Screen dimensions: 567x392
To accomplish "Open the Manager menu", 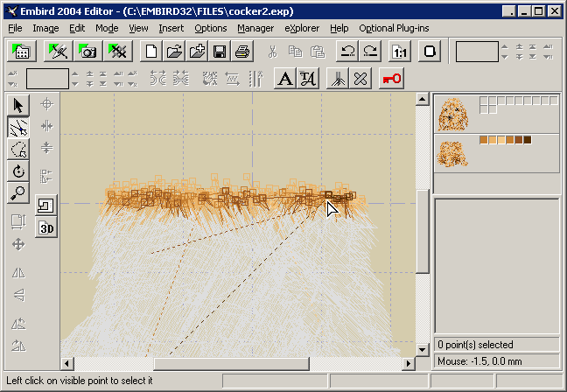I will point(255,28).
